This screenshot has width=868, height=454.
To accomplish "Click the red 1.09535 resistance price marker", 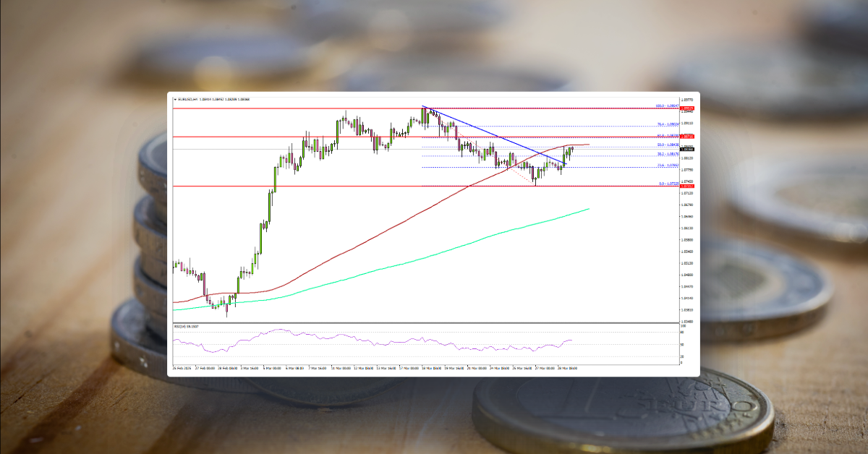I will [687, 108].
